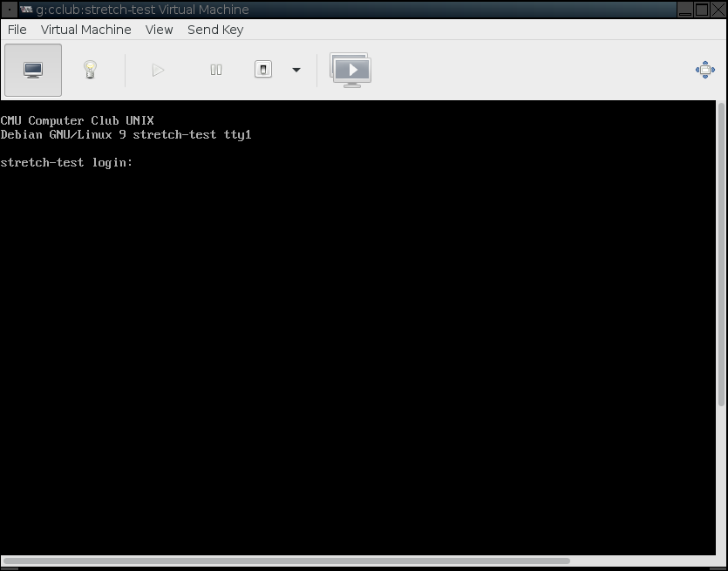Open the manage VM snapshots view
This screenshot has height=571, width=728.
[350, 70]
